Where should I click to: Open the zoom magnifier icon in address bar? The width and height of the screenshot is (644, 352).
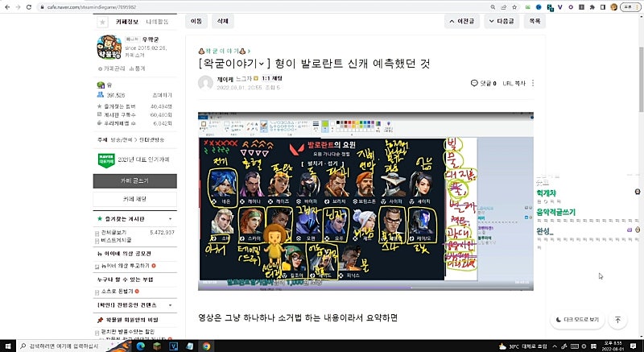pyautogui.click(x=493, y=7)
